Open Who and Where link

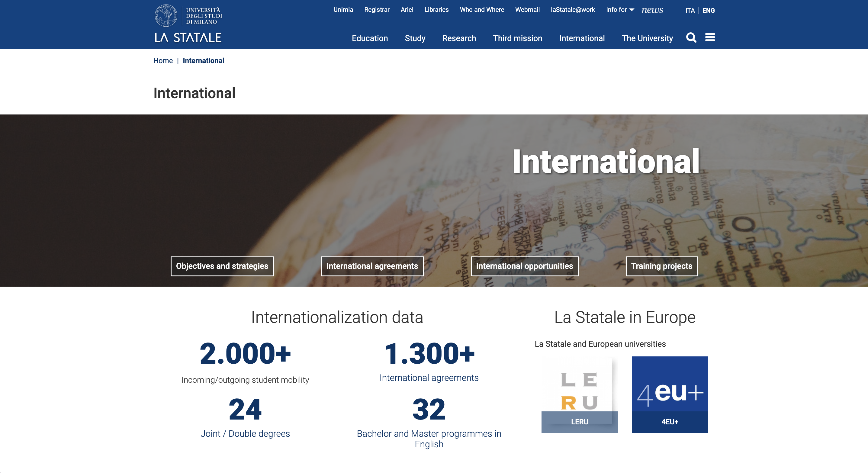[x=482, y=10]
